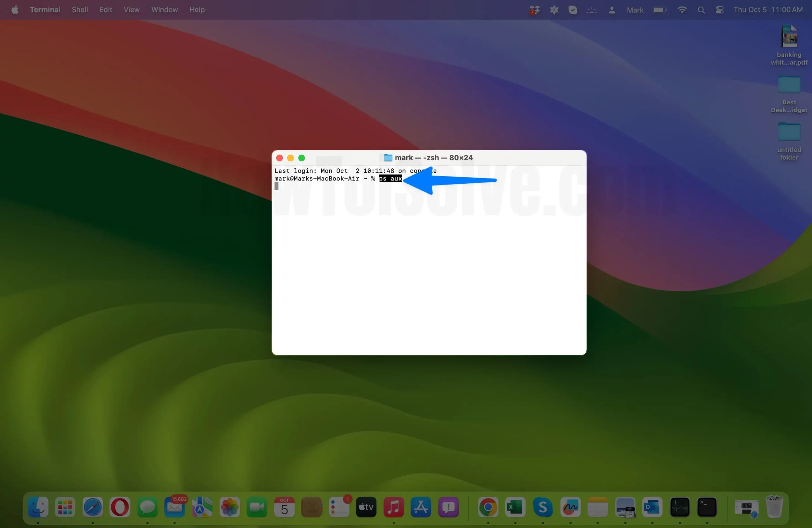
Task: Open Spotlight search from the menu bar
Action: pyautogui.click(x=701, y=10)
